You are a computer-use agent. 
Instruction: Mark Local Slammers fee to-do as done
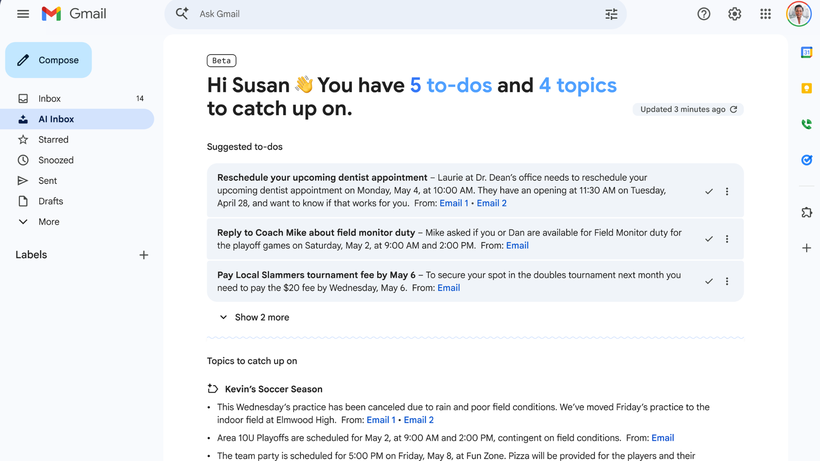tap(709, 281)
